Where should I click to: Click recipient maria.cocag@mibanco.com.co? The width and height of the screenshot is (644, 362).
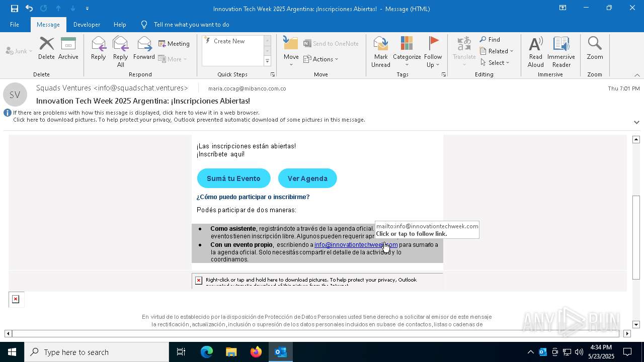pos(247,88)
